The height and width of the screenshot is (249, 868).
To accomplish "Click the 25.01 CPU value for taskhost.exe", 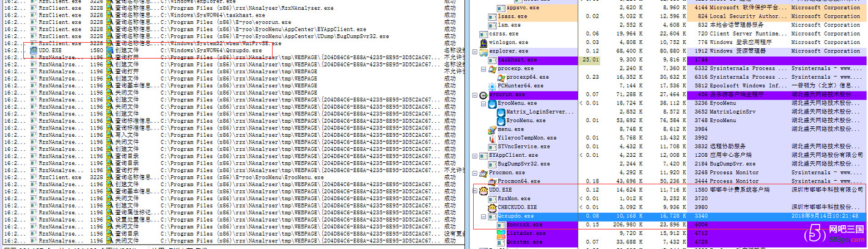I will [x=591, y=60].
